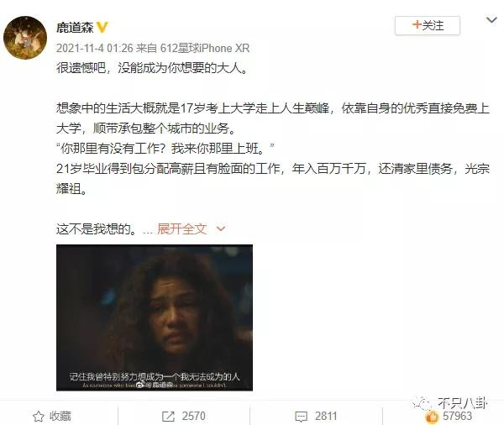Open the 鹿道森 username link
Image resolution: width=504 pixels, height=425 pixels.
75,28
